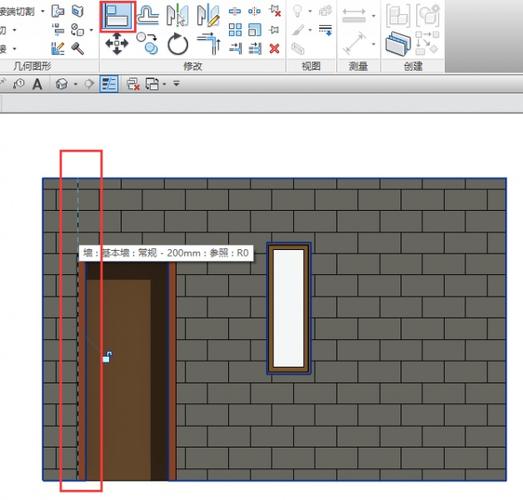Viewport: 523px width, 500px height.
Task: Expand the Aligned Dimension dropdown arrow
Action: click(x=373, y=44)
